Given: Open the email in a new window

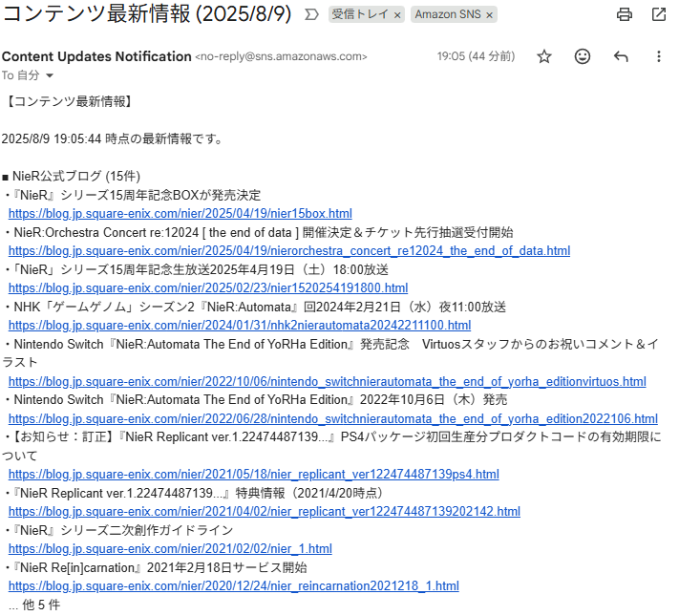Looking at the screenshot, I should pyautogui.click(x=659, y=14).
